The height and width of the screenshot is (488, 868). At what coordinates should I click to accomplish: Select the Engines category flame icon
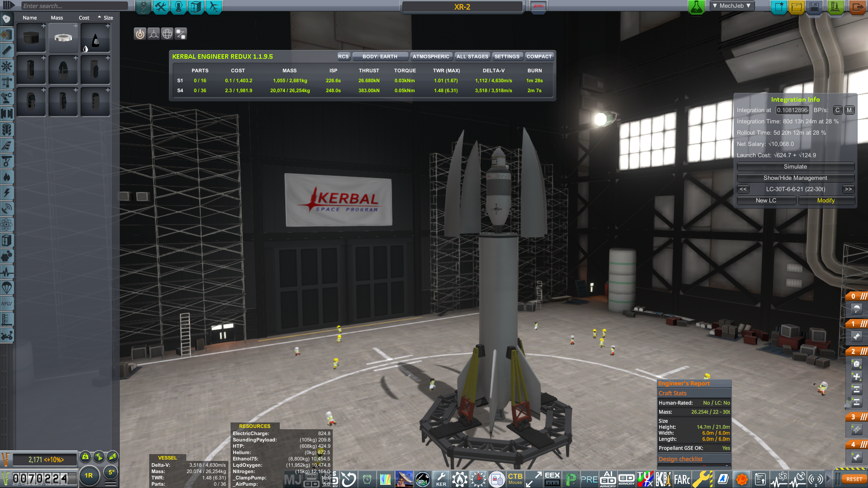pos(7,177)
